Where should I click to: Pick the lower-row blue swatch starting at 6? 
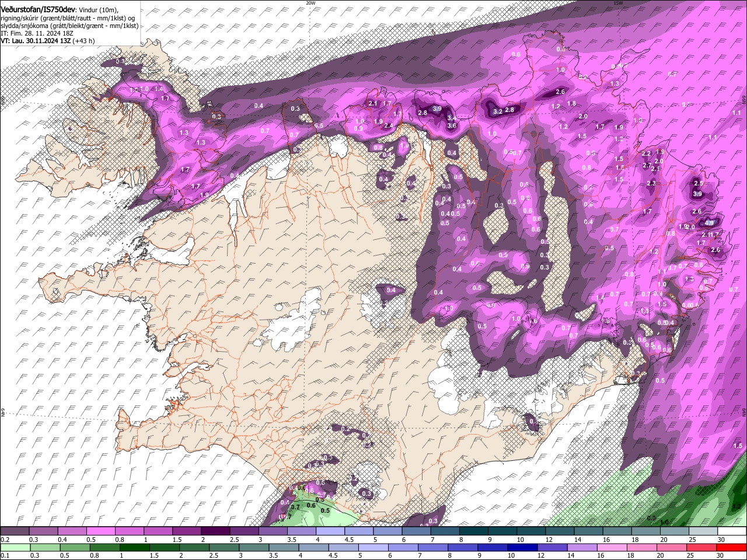coord(403,548)
